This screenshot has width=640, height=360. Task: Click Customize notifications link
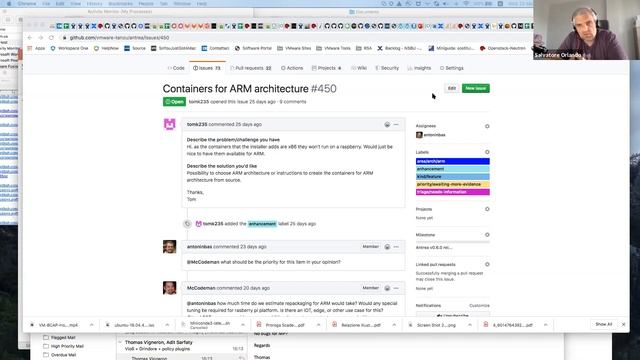[x=479, y=305]
